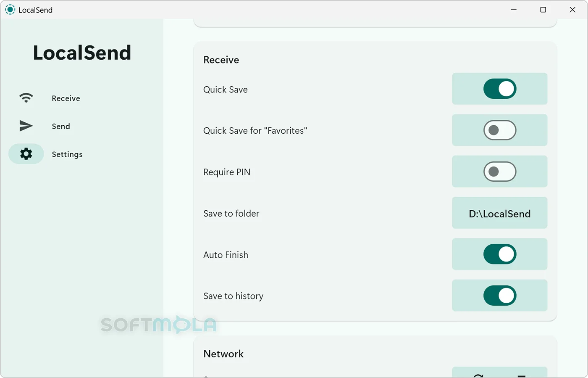Click the Network section heading

point(223,354)
